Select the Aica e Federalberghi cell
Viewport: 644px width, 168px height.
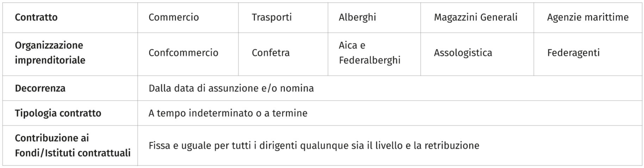pos(370,53)
